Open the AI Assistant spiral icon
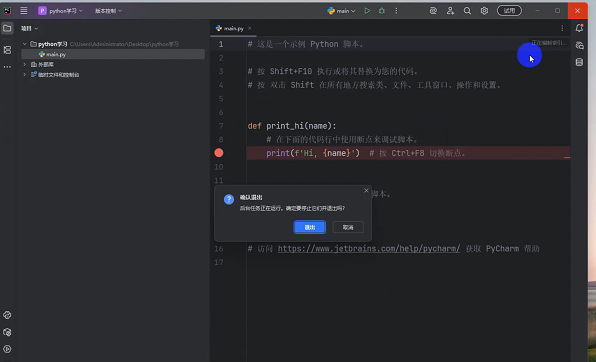Image resolution: width=596 pixels, height=362 pixels. click(x=433, y=11)
